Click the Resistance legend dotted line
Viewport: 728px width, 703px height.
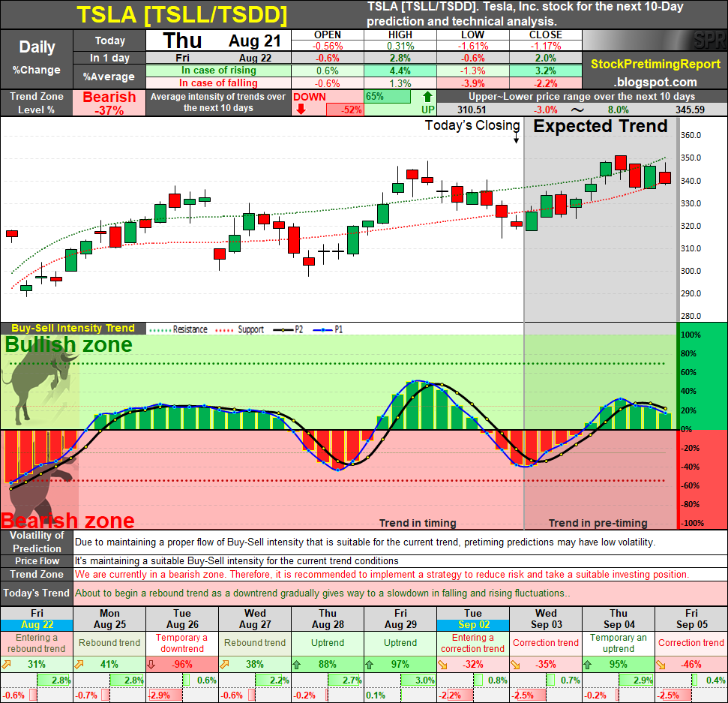tap(160, 330)
